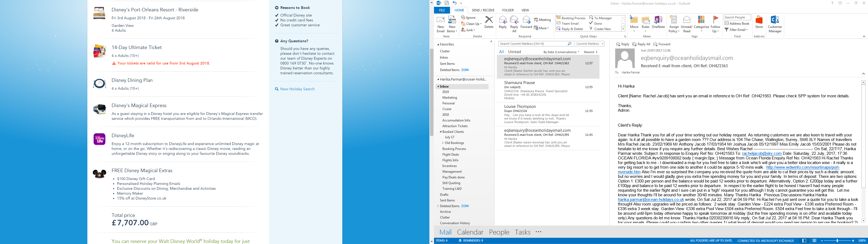Open Customer Manager
The height and width of the screenshot is (244, 868).
click(775, 24)
